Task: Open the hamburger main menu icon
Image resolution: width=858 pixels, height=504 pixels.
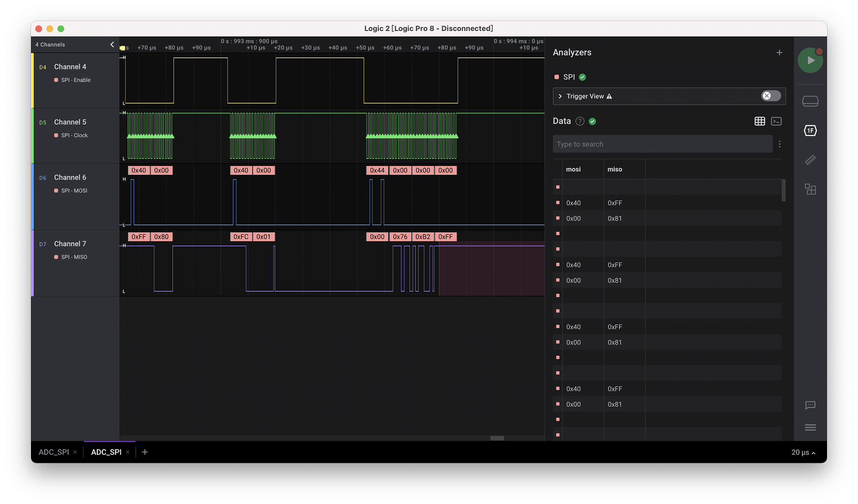Action: (x=810, y=427)
